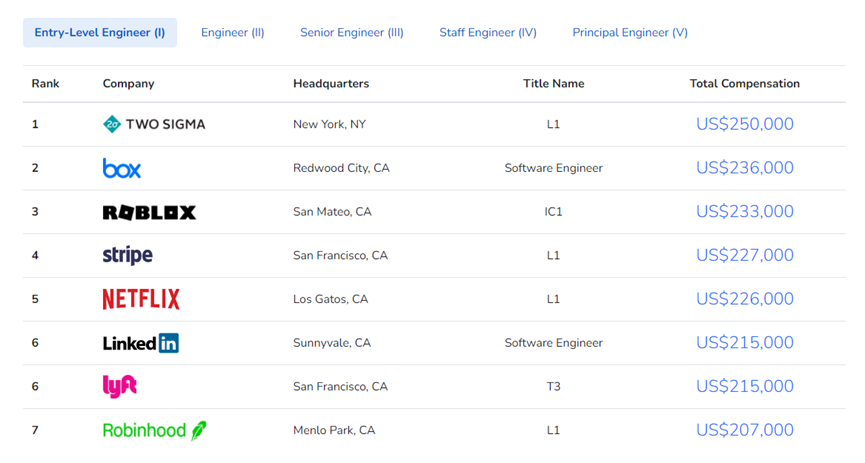Show the Principal Engineer (V) tab
Viewport: 865px width, 463px height.
[630, 32]
